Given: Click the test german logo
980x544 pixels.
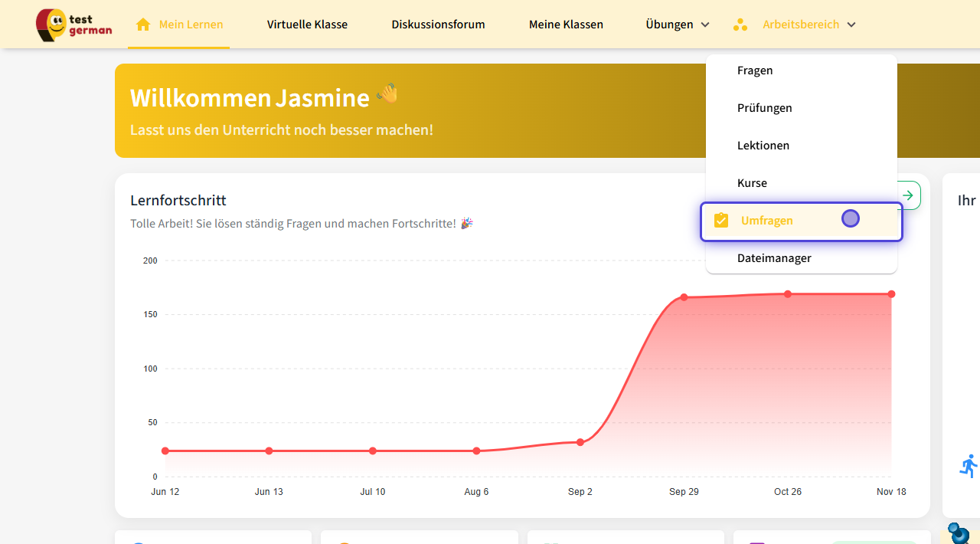Looking at the screenshot, I should coord(73,25).
